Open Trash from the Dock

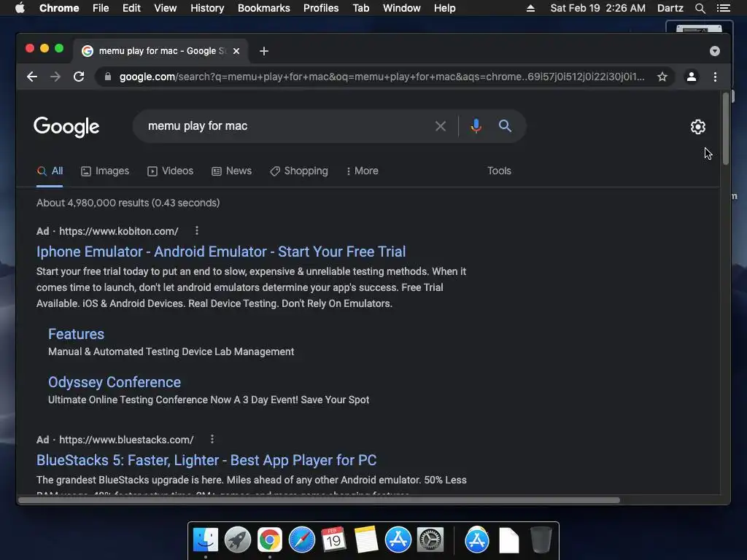541,540
